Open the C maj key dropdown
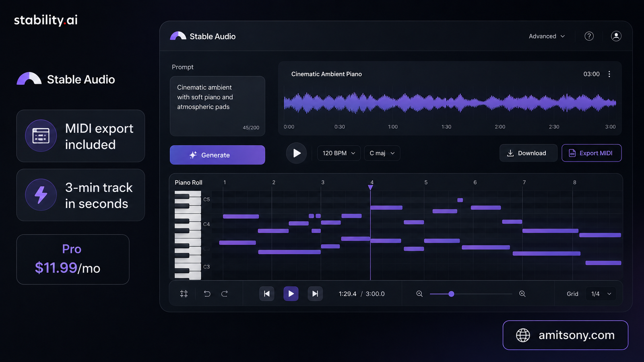Screen dimensions: 644x362 tap(382, 153)
